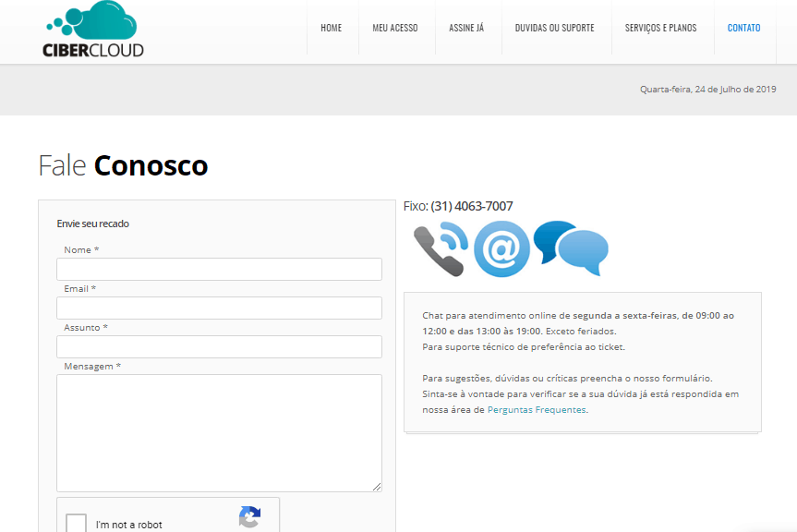The width and height of the screenshot is (797, 532).
Task: Select the Contato menu item
Action: 743,28
